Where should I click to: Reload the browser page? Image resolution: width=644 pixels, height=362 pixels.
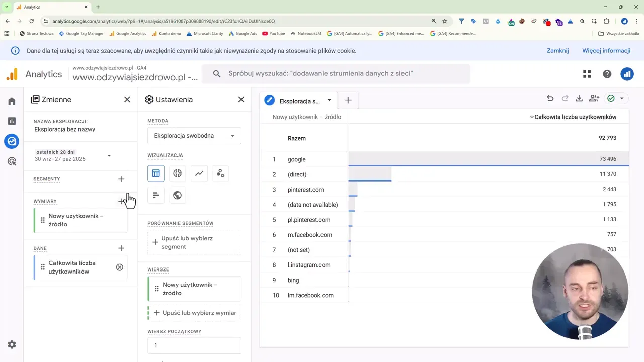(32, 21)
